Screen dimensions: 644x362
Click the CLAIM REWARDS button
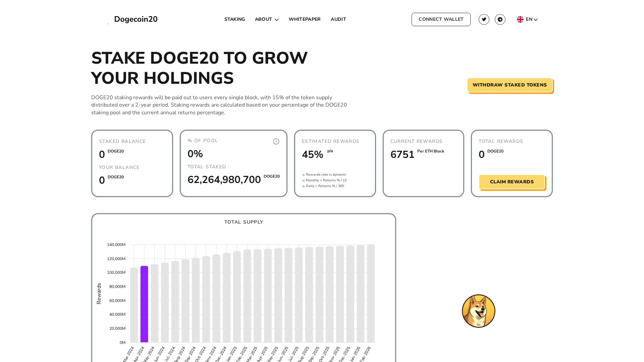click(x=512, y=182)
